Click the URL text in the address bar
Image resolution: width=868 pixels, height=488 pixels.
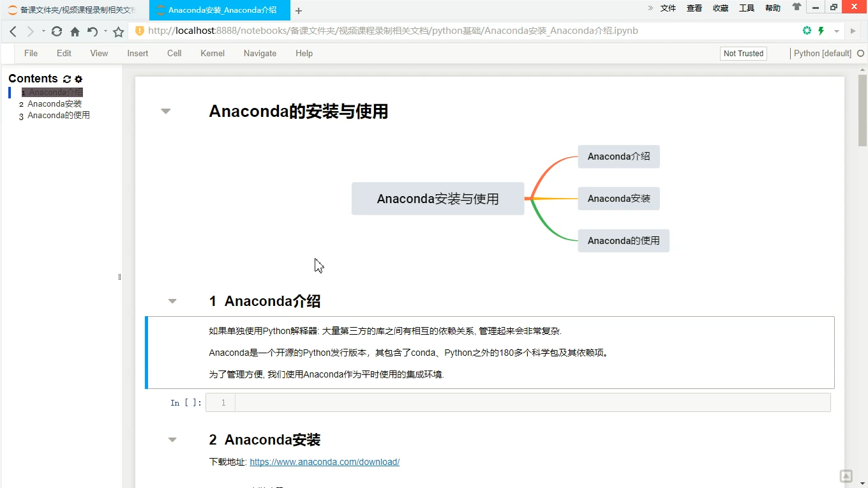(x=393, y=31)
